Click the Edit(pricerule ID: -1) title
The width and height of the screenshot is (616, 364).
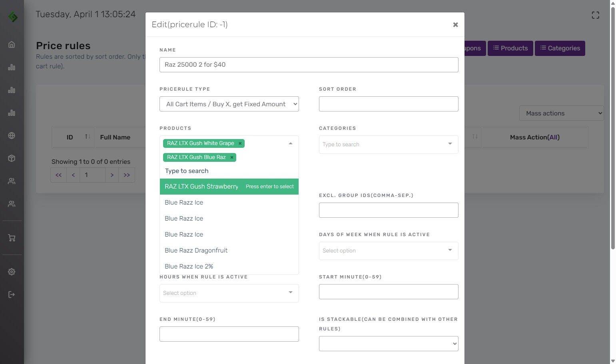click(x=189, y=24)
